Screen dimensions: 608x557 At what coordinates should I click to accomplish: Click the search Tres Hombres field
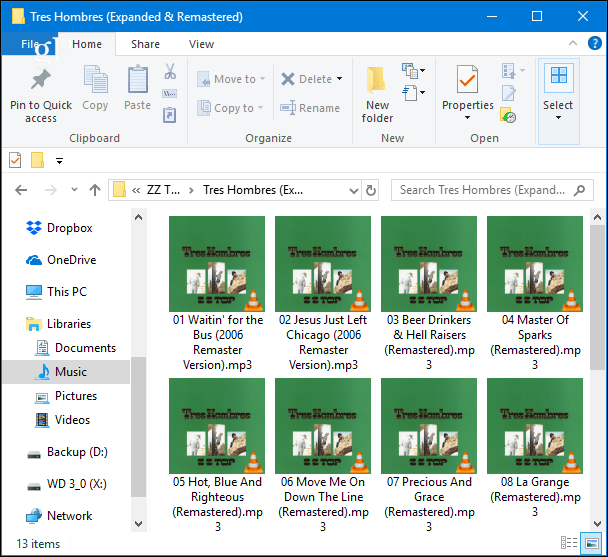(x=492, y=190)
